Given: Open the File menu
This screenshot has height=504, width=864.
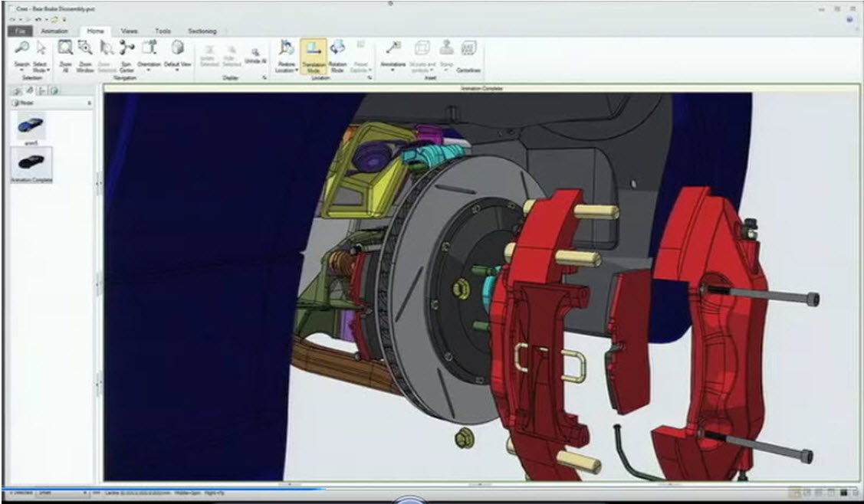Looking at the screenshot, I should [21, 31].
